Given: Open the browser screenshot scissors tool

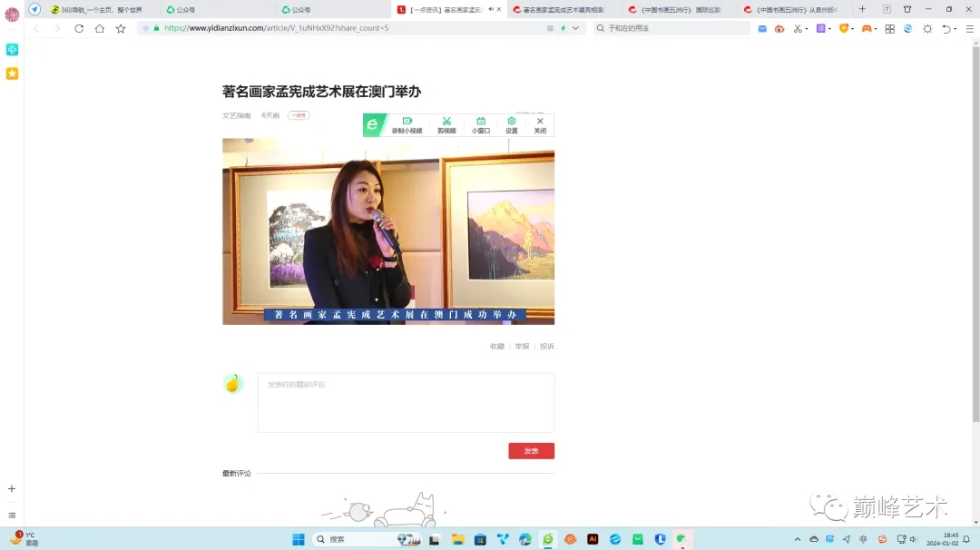Looking at the screenshot, I should 797,28.
